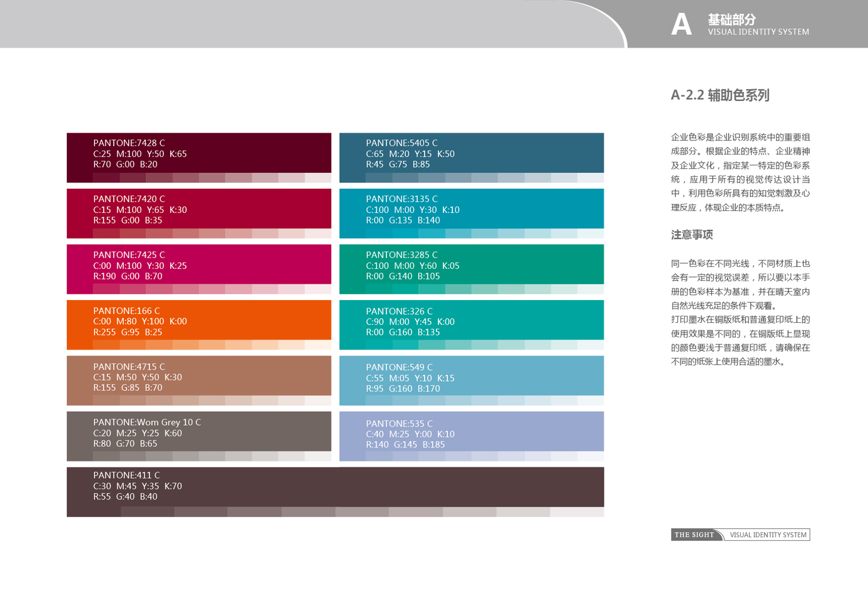This screenshot has height=614, width=868.
Task: Click the paragraph starting '企业色彩是企业识别系统'
Action: [x=741, y=172]
